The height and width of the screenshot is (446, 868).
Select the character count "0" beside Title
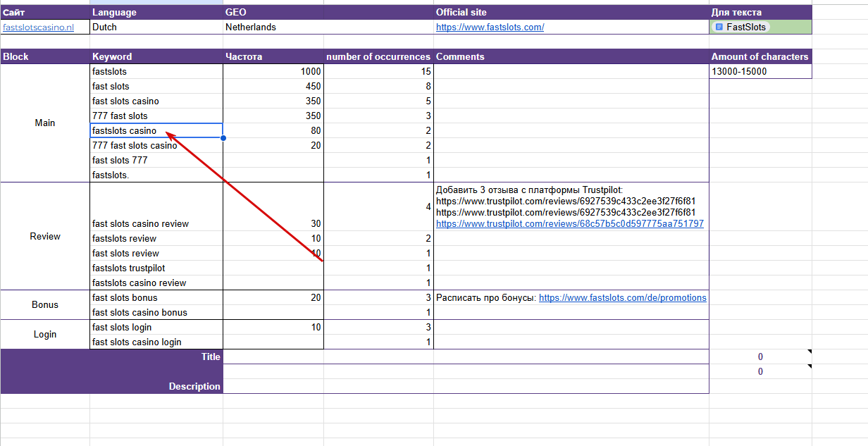[760, 357]
